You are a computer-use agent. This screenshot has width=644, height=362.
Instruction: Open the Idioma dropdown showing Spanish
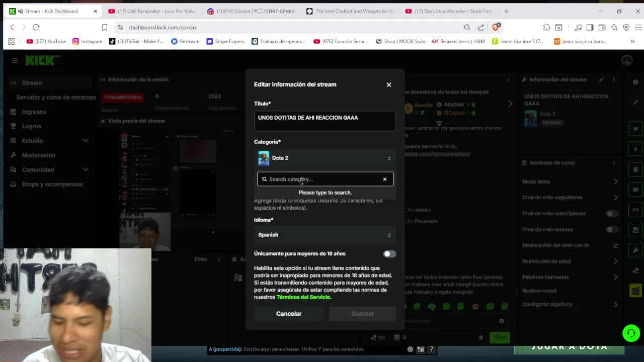coord(325,235)
